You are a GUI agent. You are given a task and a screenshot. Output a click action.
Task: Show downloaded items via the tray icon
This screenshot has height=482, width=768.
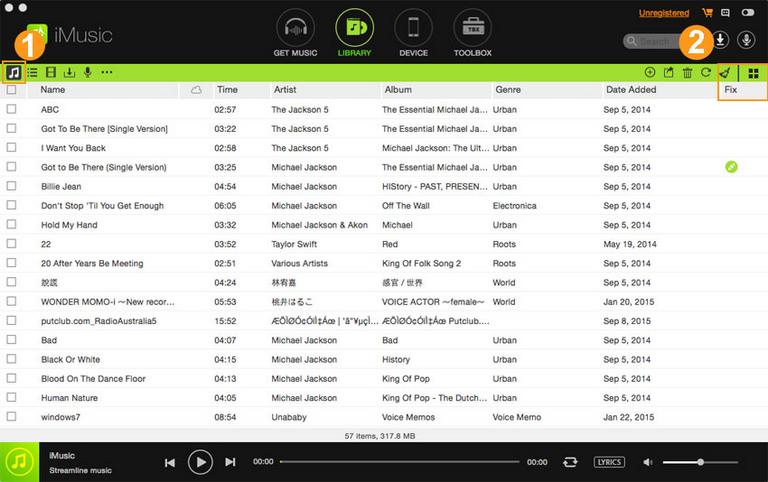pyautogui.click(x=70, y=73)
